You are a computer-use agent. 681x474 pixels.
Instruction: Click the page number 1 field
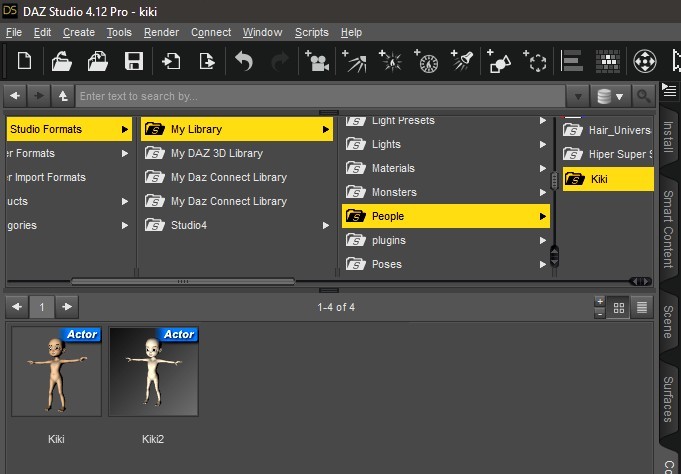(x=42, y=307)
